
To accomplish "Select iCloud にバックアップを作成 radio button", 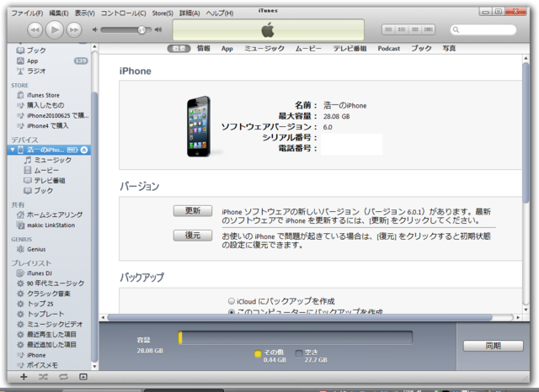I will (x=232, y=301).
